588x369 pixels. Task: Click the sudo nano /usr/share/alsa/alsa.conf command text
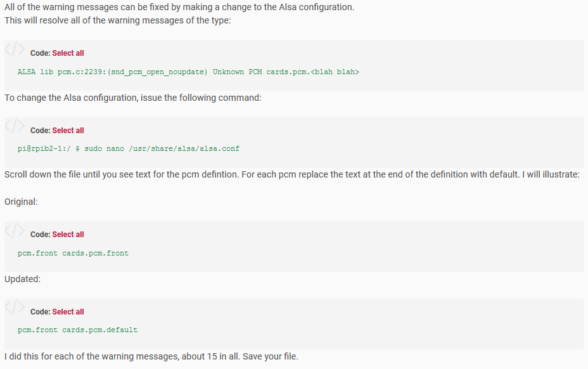(x=129, y=148)
